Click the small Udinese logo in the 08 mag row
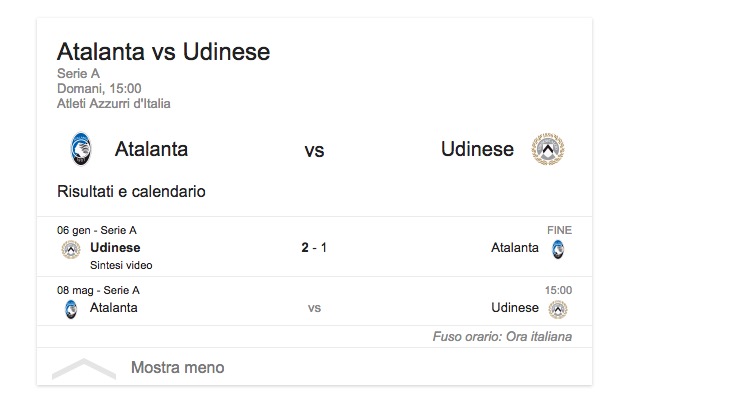The height and width of the screenshot is (406, 753). pyautogui.click(x=558, y=308)
